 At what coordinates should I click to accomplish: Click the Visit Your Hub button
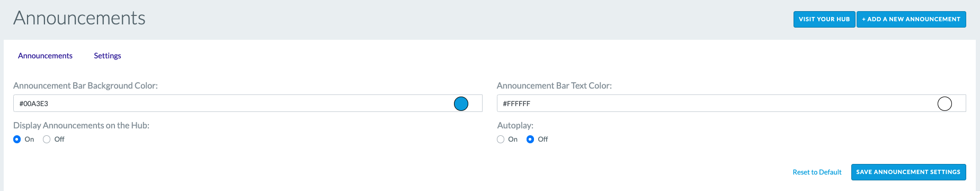(824, 19)
